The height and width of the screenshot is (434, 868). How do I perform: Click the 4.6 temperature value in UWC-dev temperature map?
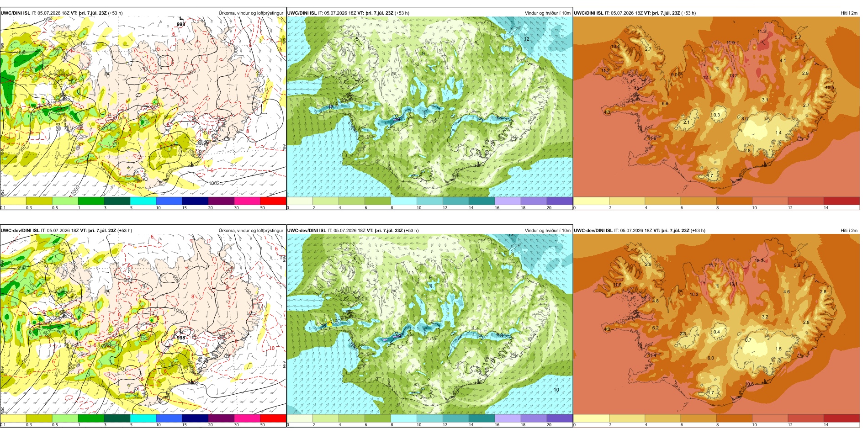pyautogui.click(x=787, y=291)
